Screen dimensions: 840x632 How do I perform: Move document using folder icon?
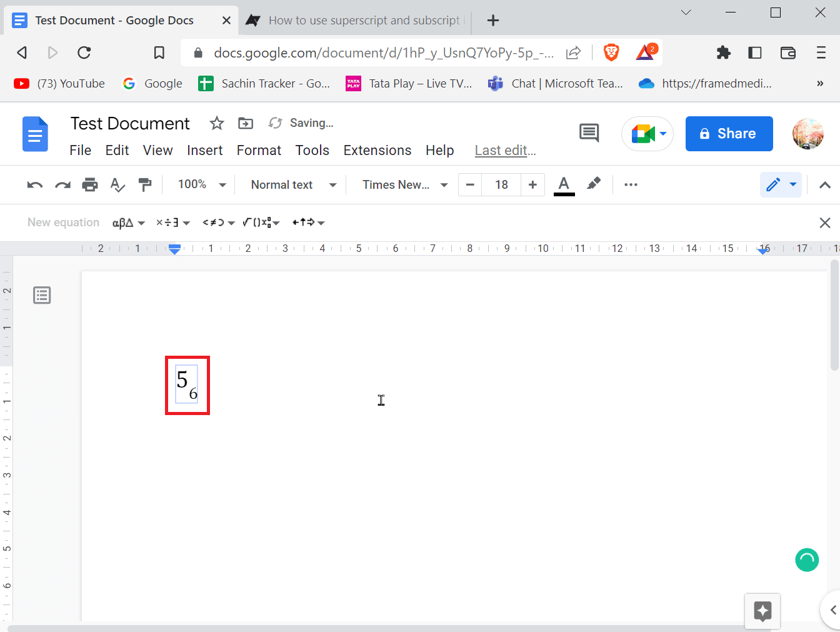(246, 123)
